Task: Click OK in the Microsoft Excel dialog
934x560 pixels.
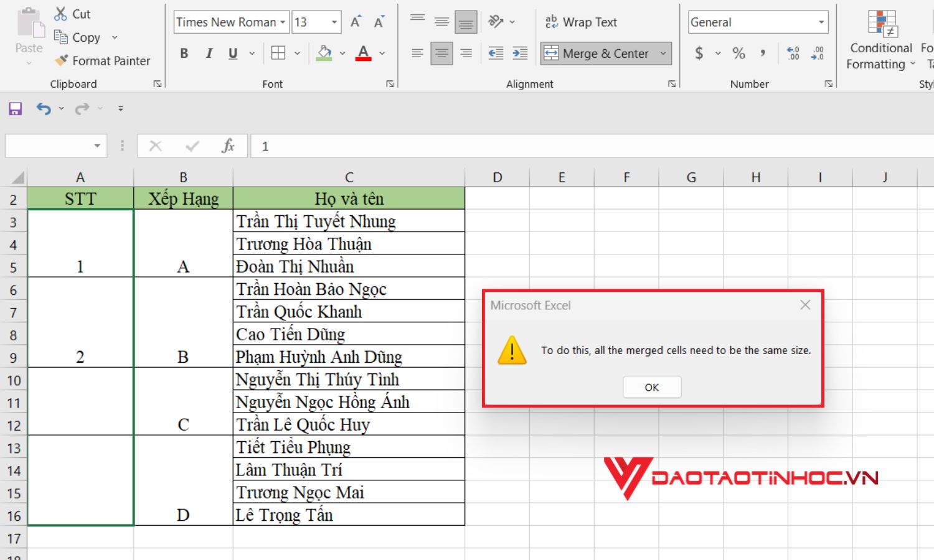Action: (x=652, y=387)
